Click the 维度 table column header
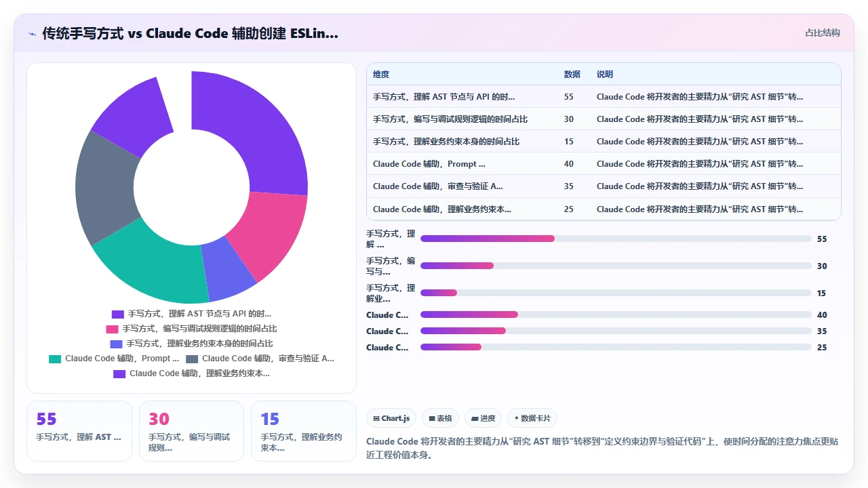Image resolution: width=868 pixels, height=488 pixels. coord(381,75)
